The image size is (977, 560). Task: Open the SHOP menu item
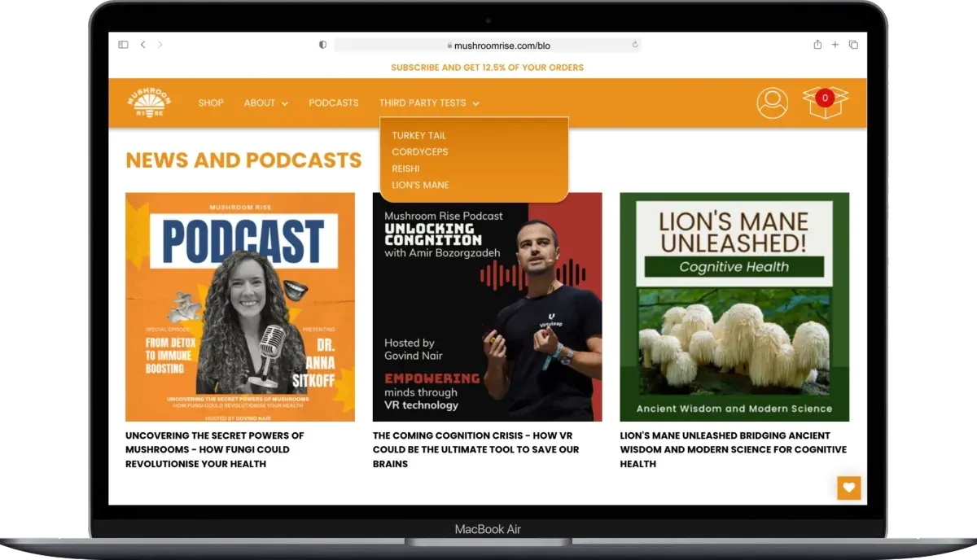coord(211,103)
